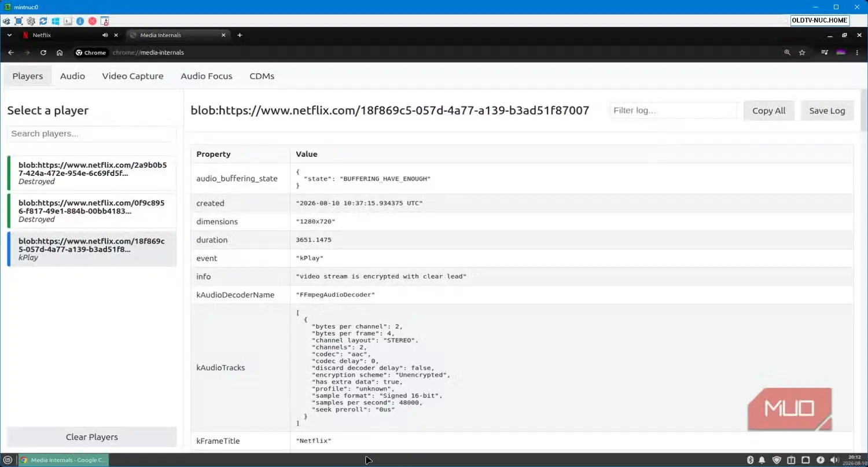Select the Players tab
The image size is (868, 467).
(28, 76)
